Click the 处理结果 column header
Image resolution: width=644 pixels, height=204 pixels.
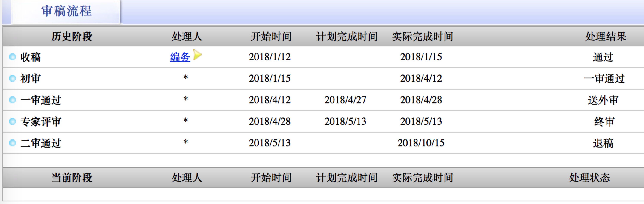[x=605, y=37]
